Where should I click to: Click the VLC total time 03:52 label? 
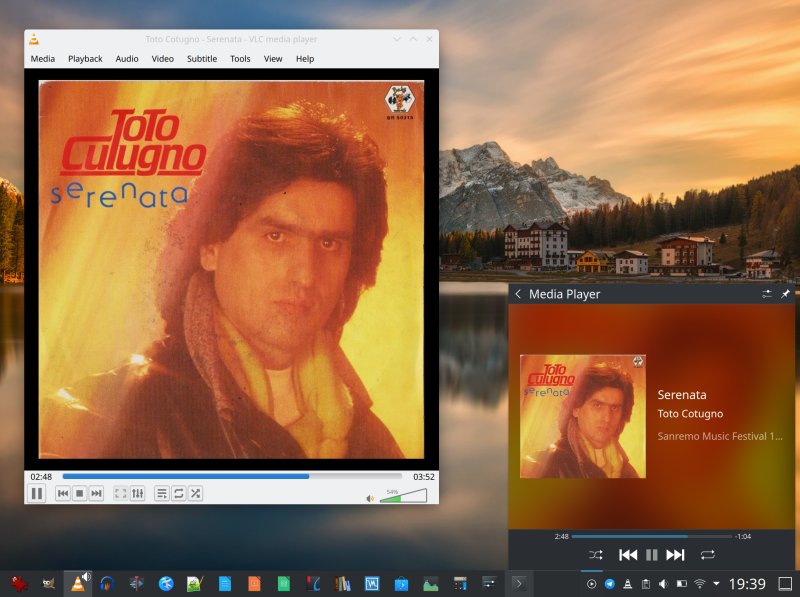pos(423,477)
